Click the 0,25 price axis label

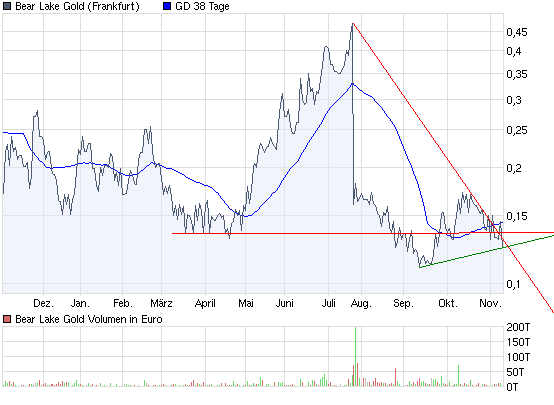[517, 130]
